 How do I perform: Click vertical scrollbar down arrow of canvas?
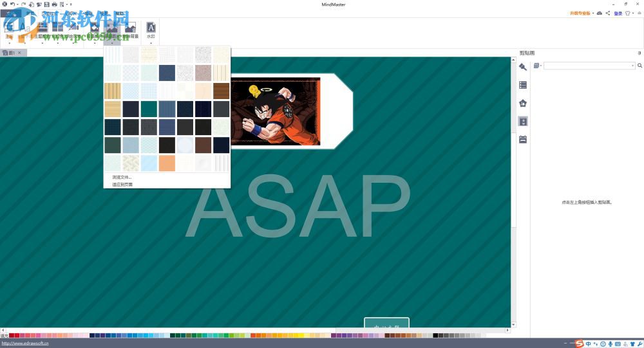(x=513, y=325)
